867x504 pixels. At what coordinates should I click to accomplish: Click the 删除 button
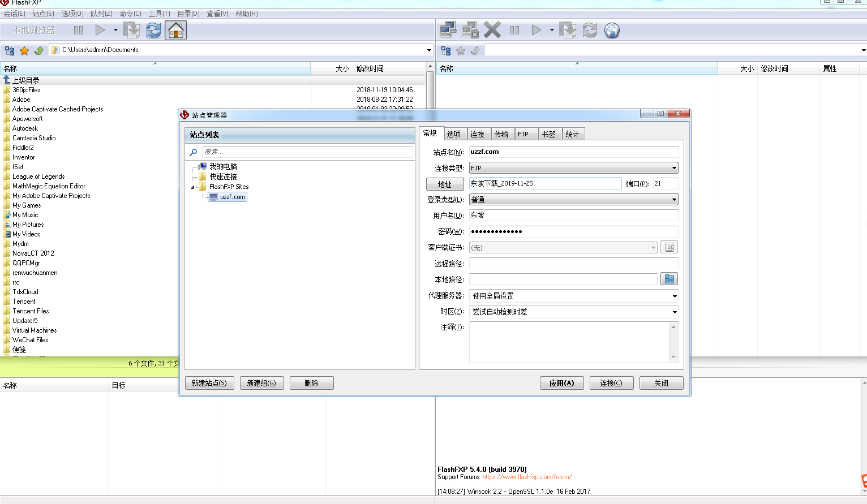[x=311, y=383]
